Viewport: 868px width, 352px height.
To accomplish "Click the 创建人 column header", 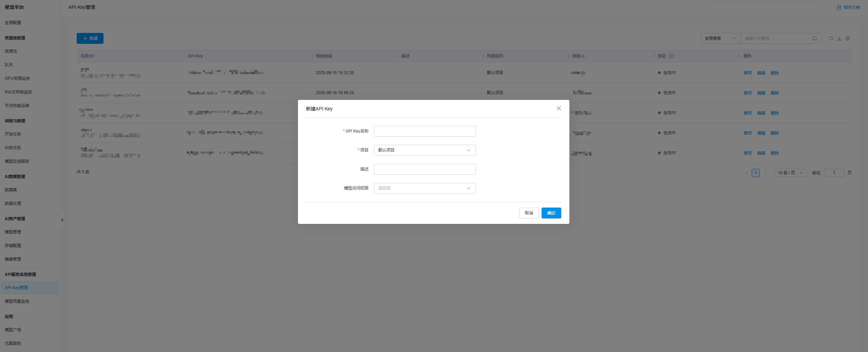I will [579, 56].
